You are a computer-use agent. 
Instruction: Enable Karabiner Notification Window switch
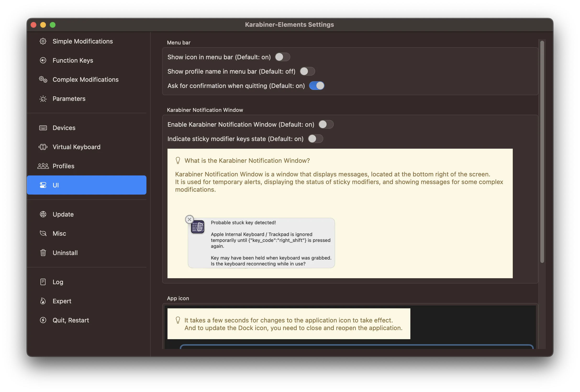click(x=326, y=125)
